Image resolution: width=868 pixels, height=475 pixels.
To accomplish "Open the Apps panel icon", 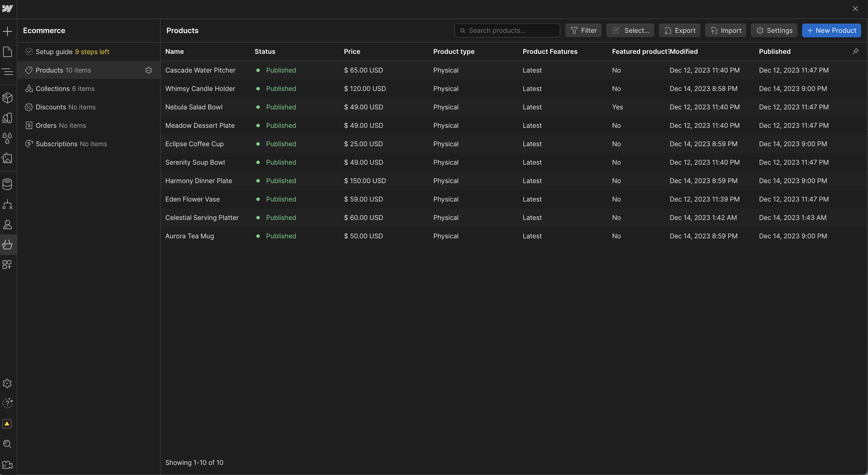I will 7,265.
